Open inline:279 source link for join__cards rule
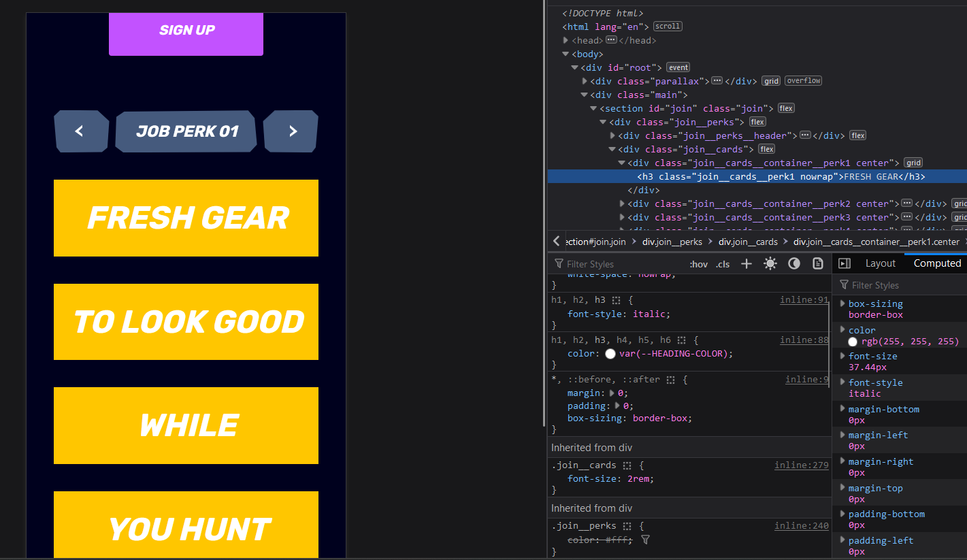The image size is (967, 560). (x=801, y=465)
